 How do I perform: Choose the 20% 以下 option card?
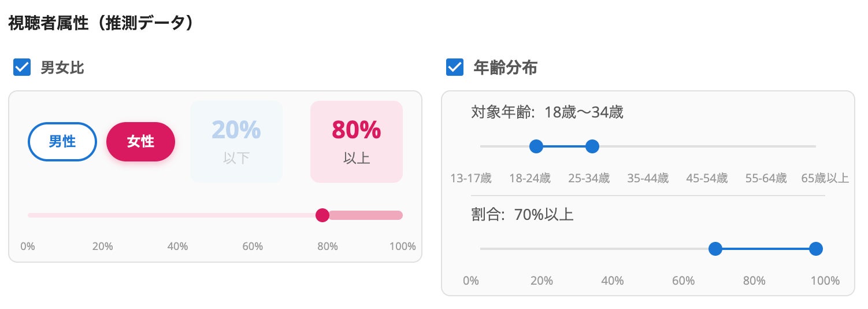pos(236,142)
